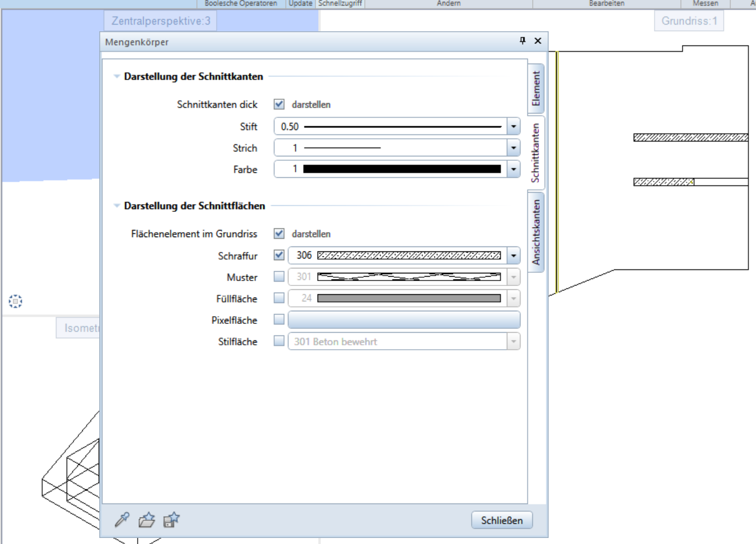Pin the Mengenkörper palette
The height and width of the screenshot is (544, 756).
522,41
